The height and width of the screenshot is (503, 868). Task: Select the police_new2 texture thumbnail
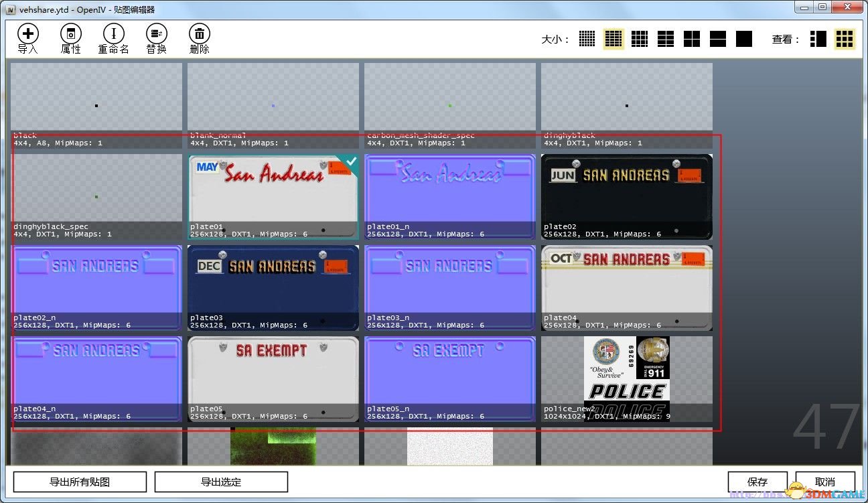tap(627, 379)
